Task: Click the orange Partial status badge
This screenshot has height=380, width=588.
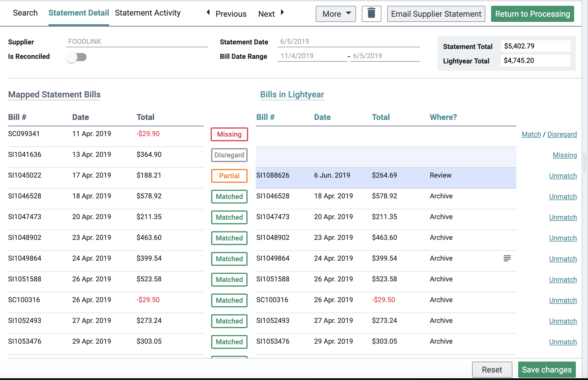Action: (x=229, y=176)
